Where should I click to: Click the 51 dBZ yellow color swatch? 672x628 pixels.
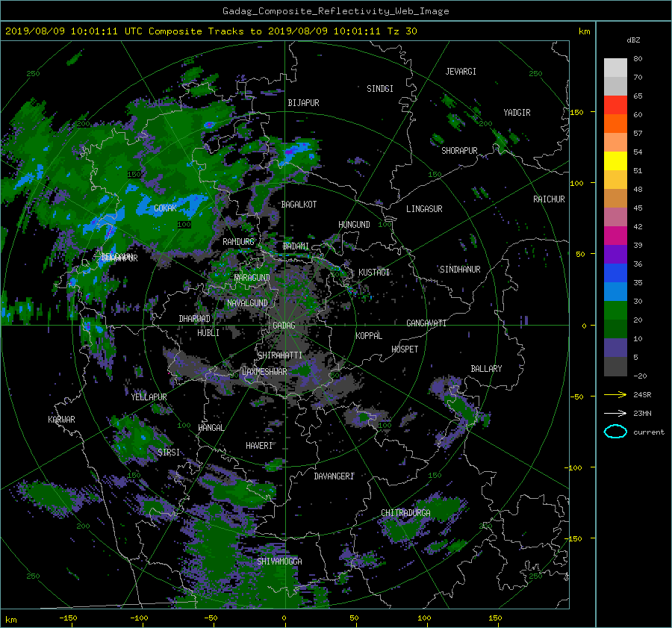(615, 161)
